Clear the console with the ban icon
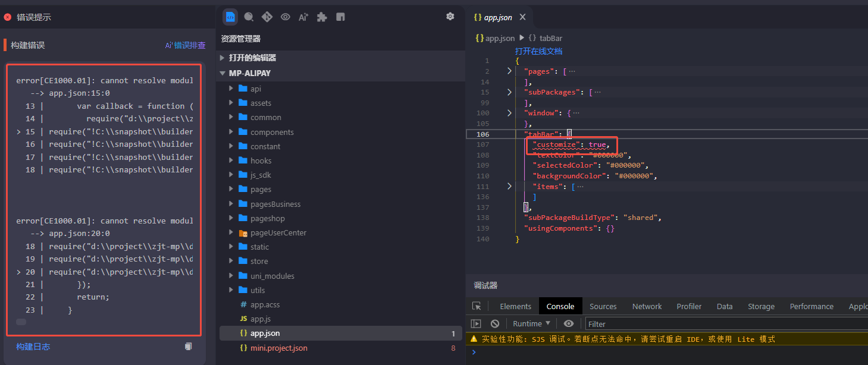 coord(495,323)
